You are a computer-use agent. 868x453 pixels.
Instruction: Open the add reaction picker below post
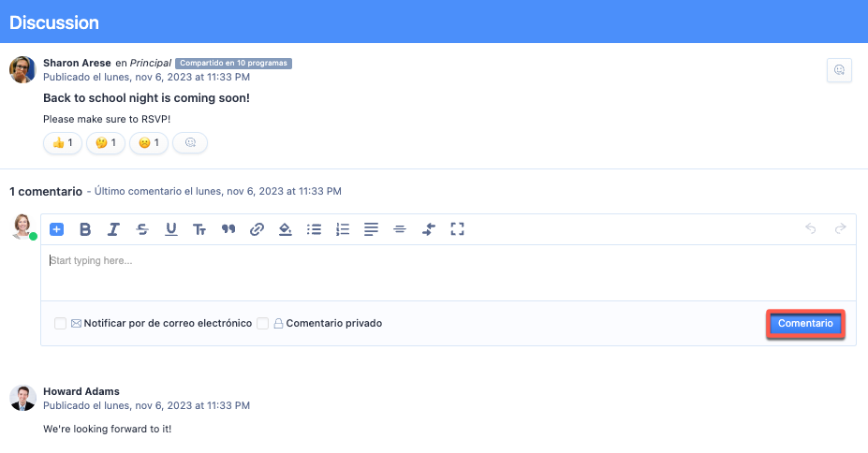pos(190,143)
